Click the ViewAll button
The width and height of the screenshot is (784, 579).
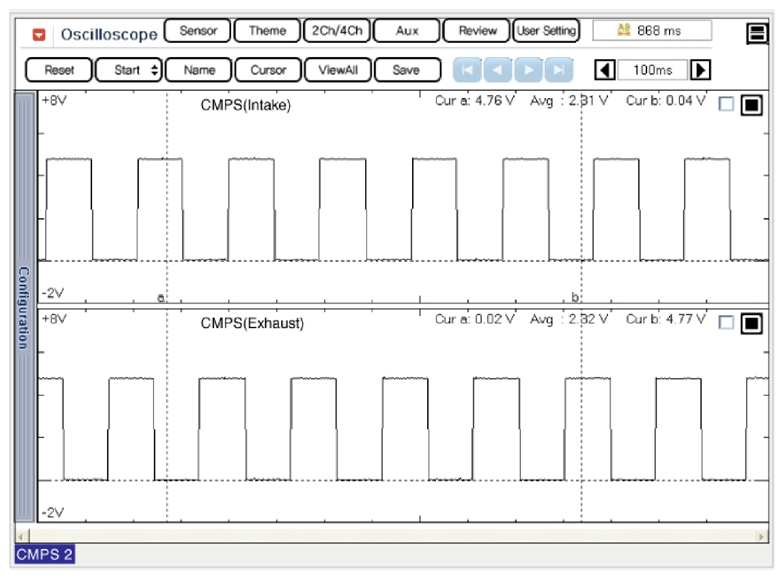338,70
